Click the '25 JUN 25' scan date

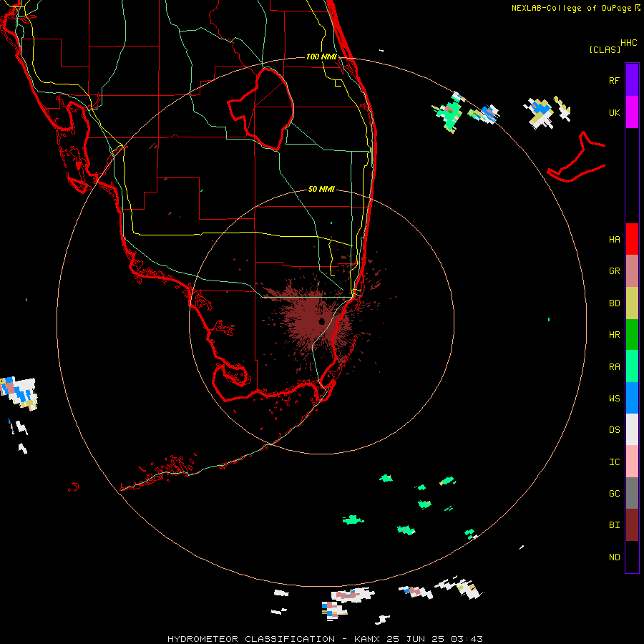415,639
